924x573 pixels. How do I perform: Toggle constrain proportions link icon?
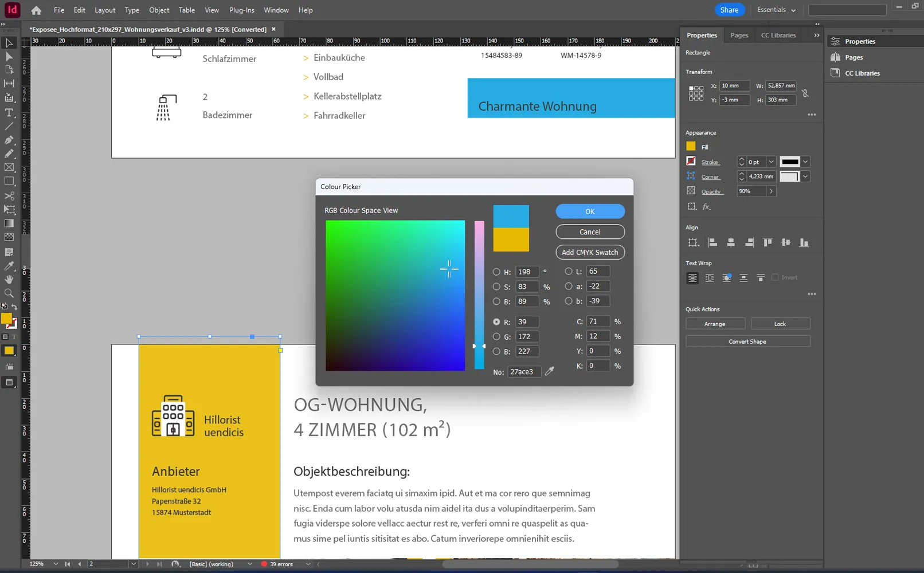click(x=805, y=93)
